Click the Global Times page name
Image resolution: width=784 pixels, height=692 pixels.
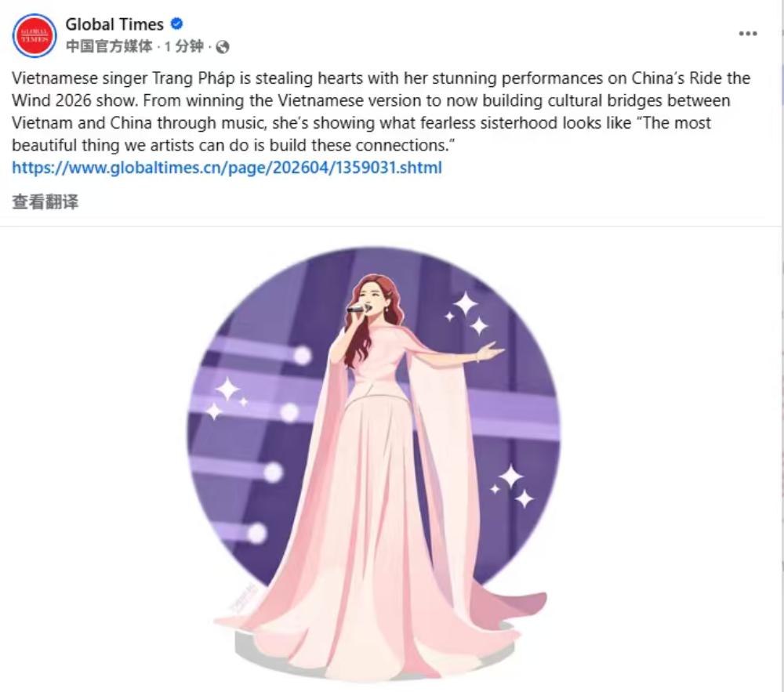pos(114,24)
